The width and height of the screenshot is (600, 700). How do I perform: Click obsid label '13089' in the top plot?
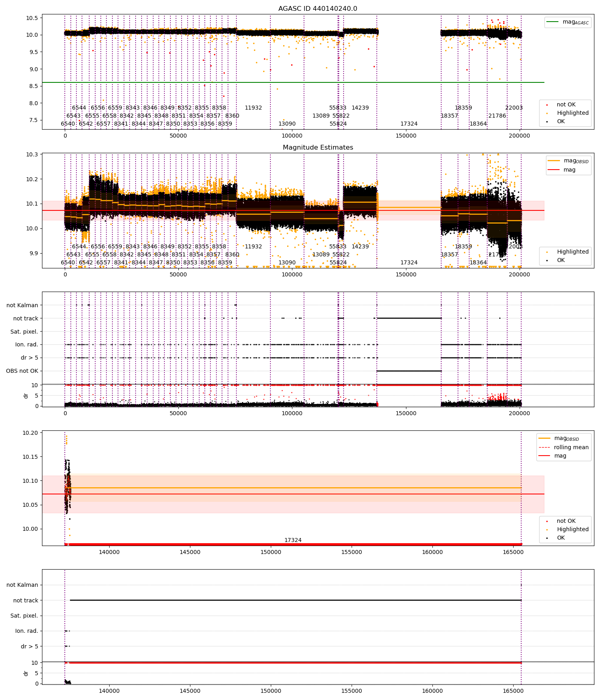321,116
